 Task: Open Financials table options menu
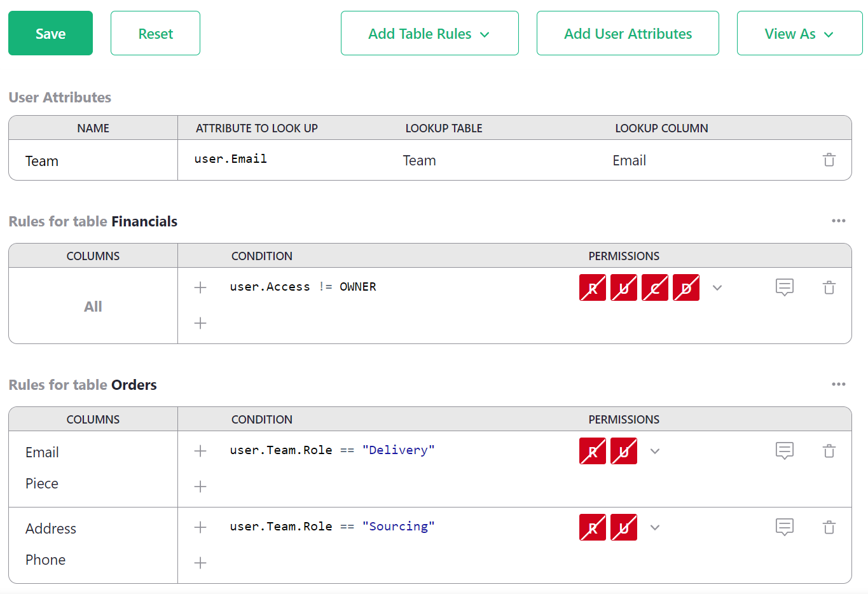(x=838, y=221)
